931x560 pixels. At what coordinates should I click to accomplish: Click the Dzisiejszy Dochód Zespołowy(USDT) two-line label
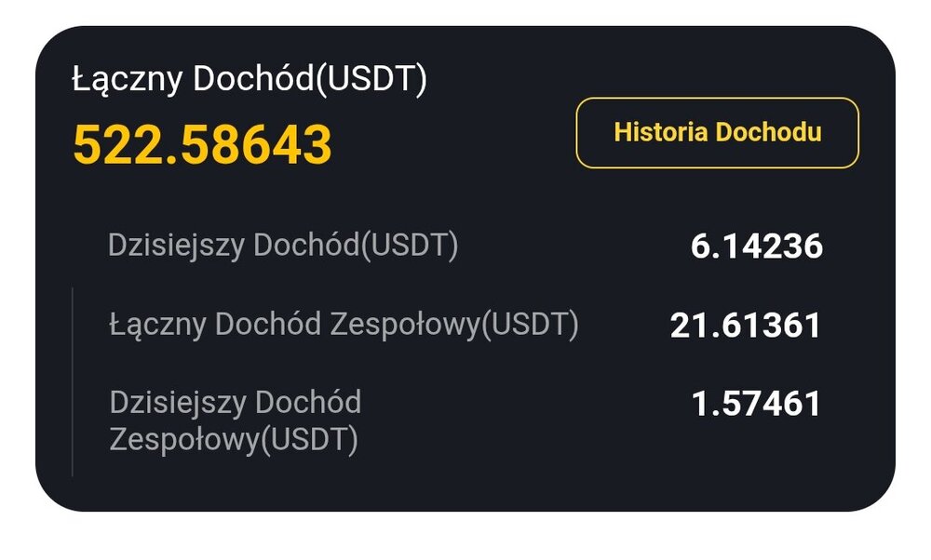click(x=235, y=421)
